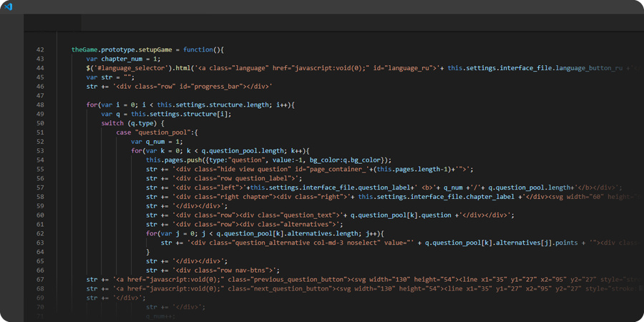Screen dimensions: 644x322
Task: Click line number 50 in the gutter
Action: 40,123
